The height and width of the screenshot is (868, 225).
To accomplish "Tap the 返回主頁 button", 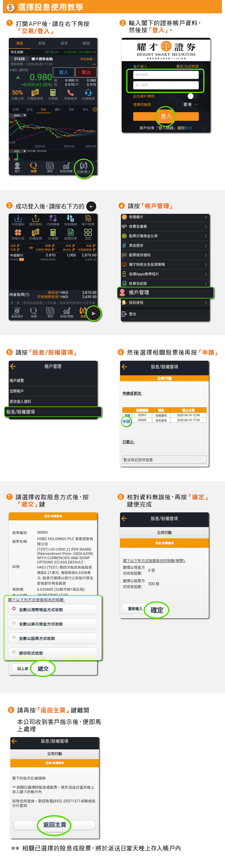I will (x=55, y=824).
